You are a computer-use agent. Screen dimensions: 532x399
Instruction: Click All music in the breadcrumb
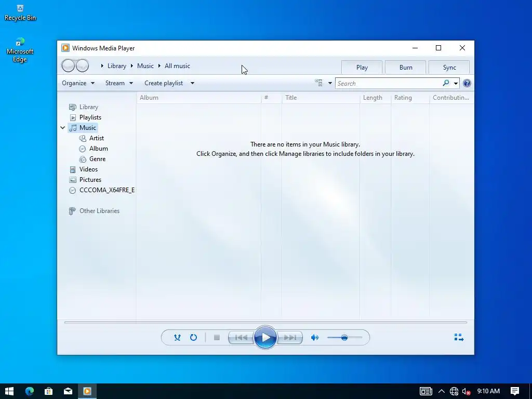click(177, 66)
